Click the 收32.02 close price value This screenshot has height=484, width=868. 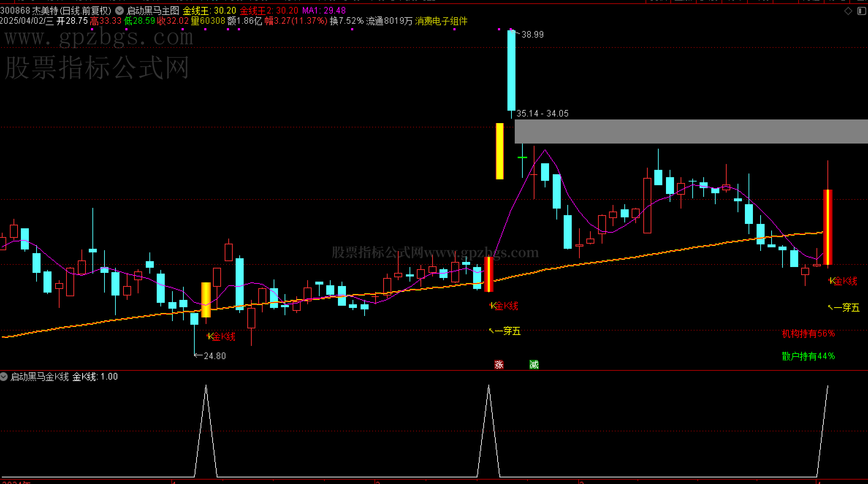(x=173, y=21)
